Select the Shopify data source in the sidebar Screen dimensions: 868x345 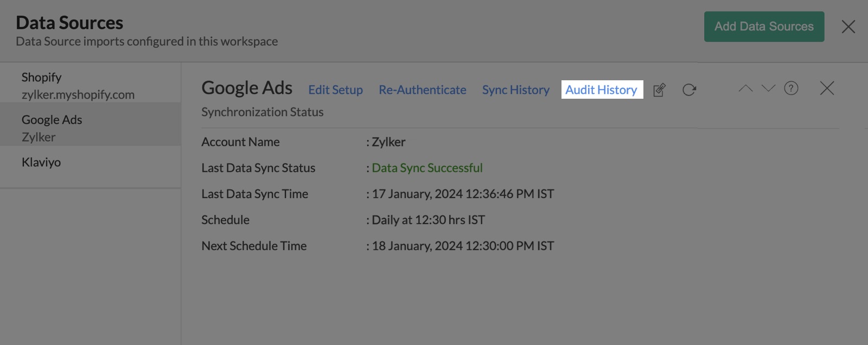point(90,86)
